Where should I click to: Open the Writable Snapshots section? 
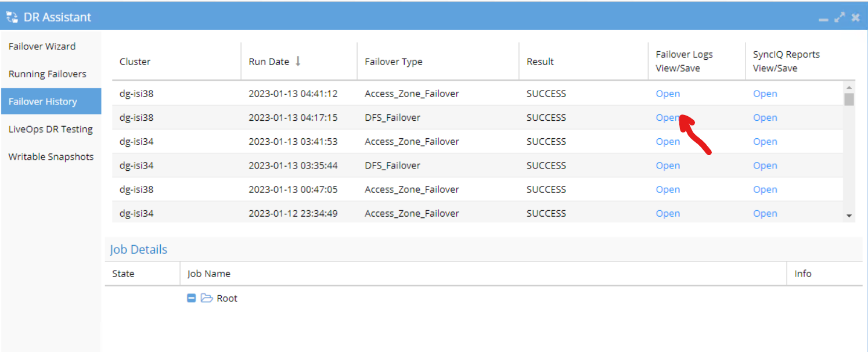coord(51,157)
